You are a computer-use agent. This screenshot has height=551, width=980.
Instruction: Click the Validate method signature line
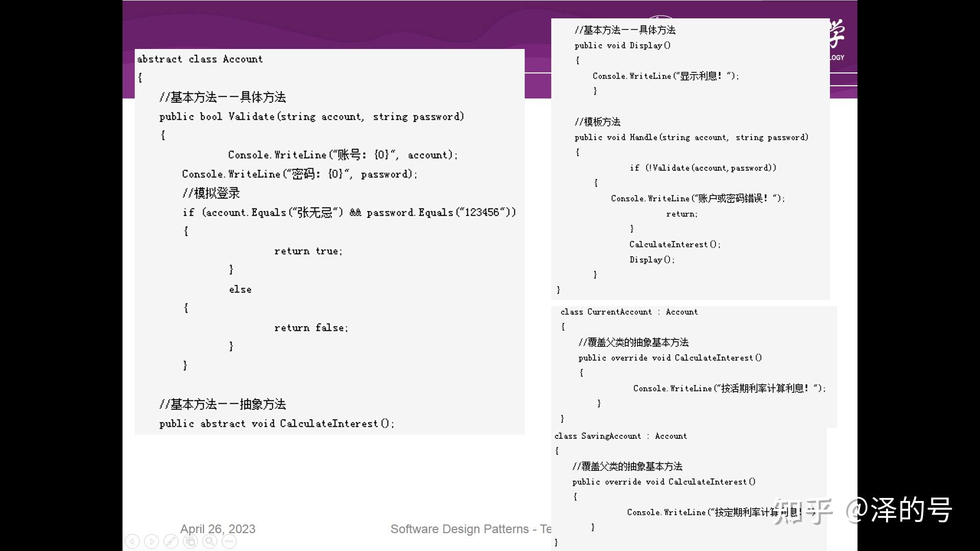pos(311,117)
